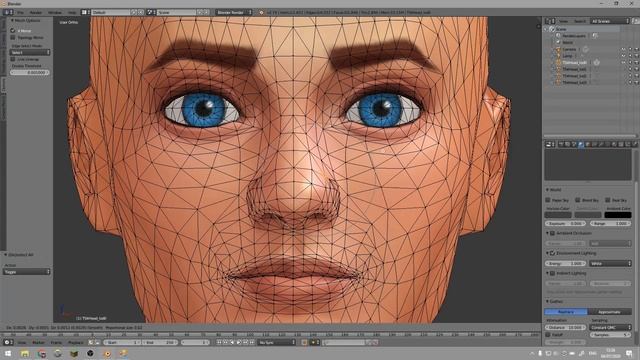This screenshot has height=360, width=640.
Task: Open the Help menu
Action: [x=72, y=13]
